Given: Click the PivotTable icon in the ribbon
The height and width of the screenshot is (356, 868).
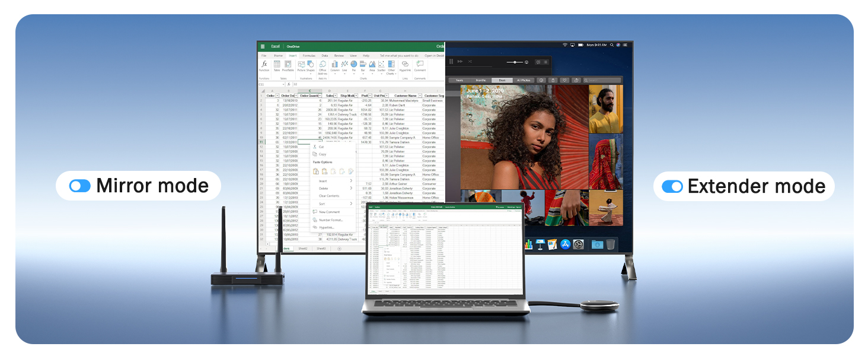Looking at the screenshot, I should (288, 65).
